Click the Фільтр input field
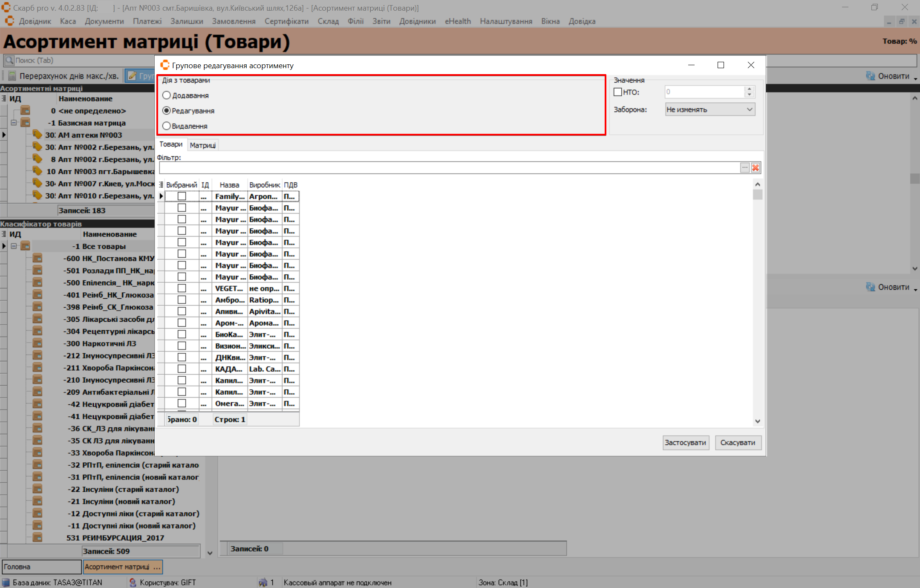The image size is (920, 588). pyautogui.click(x=447, y=168)
